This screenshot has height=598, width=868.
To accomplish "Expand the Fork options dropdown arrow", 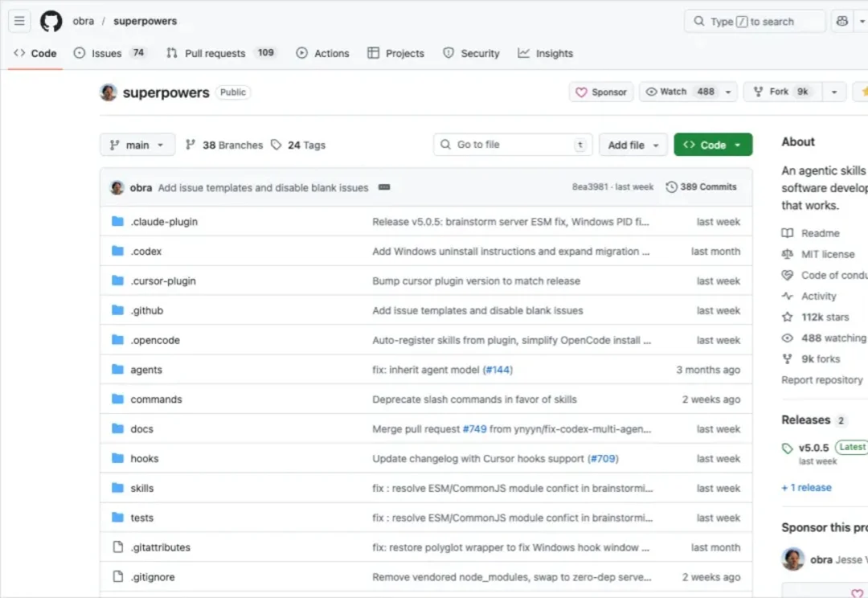I will tap(835, 92).
